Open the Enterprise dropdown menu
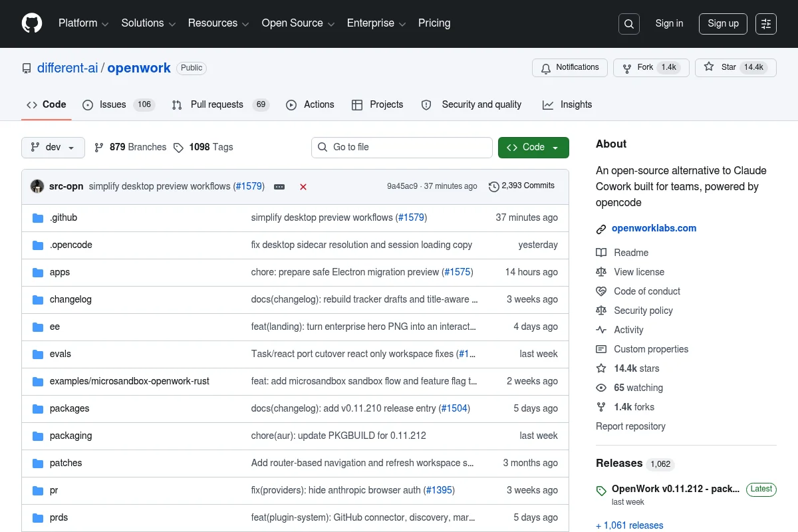This screenshot has width=798, height=532. click(x=376, y=23)
